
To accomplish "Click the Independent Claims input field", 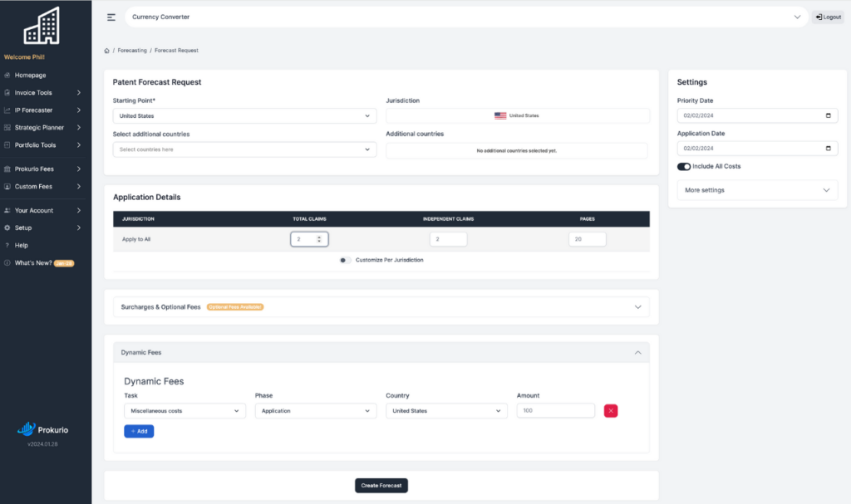I will 448,239.
